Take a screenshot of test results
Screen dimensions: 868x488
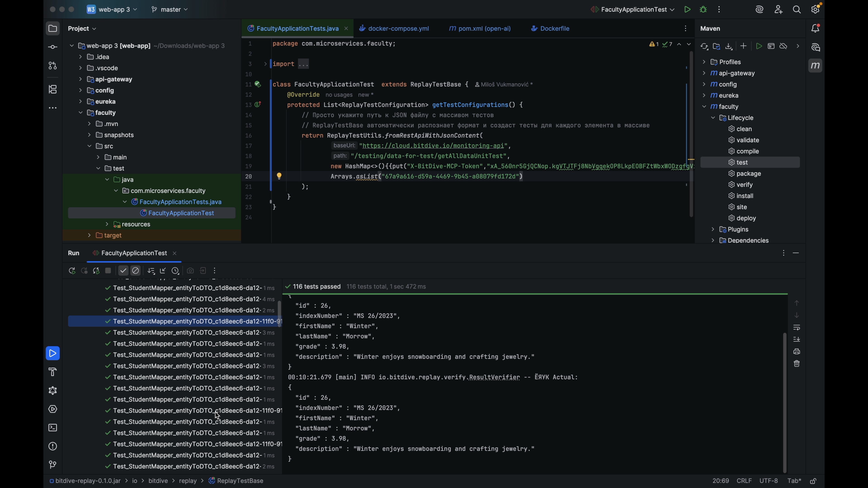[190, 270]
